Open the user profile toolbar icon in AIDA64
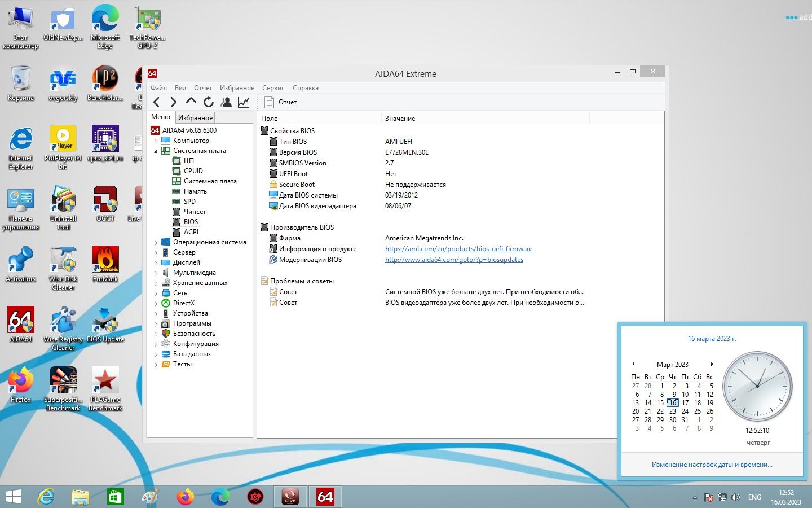This screenshot has width=812, height=508. tap(226, 102)
